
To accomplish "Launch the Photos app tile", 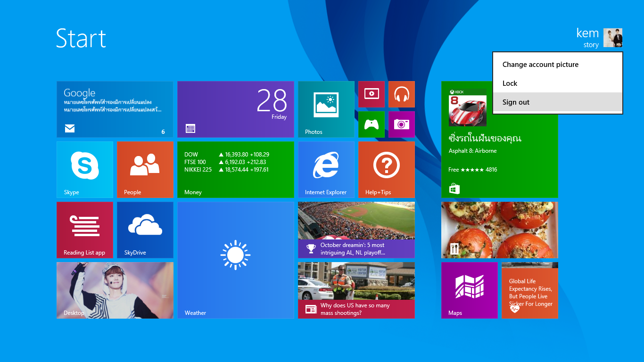I will pyautogui.click(x=326, y=109).
